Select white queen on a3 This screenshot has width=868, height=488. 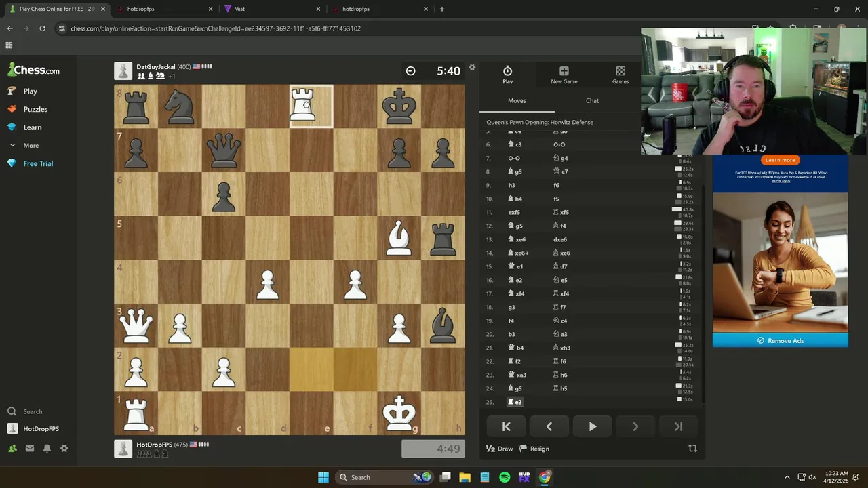136,325
